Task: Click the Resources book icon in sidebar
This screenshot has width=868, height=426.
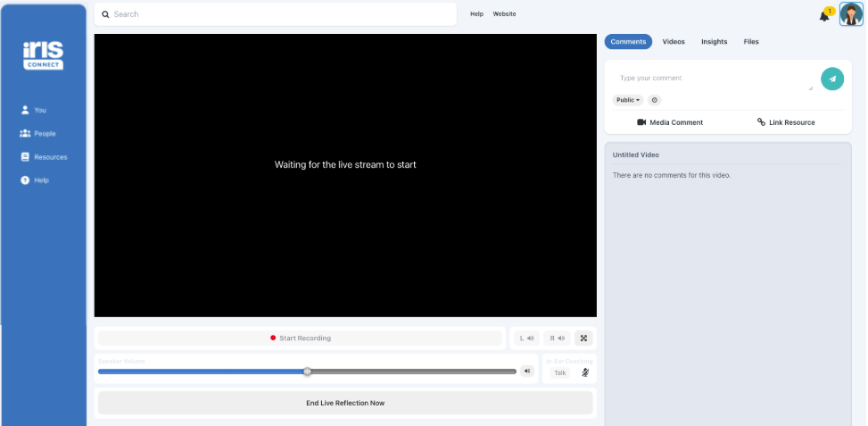Action: click(x=25, y=157)
